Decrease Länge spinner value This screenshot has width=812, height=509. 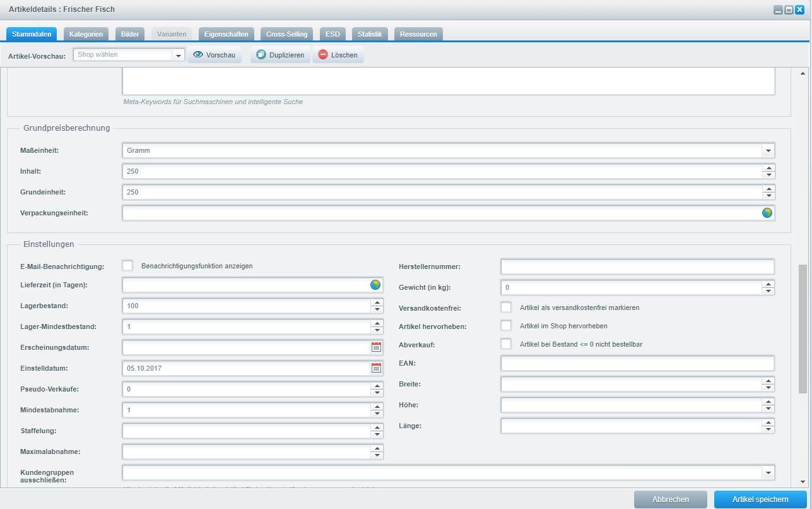[x=768, y=429]
